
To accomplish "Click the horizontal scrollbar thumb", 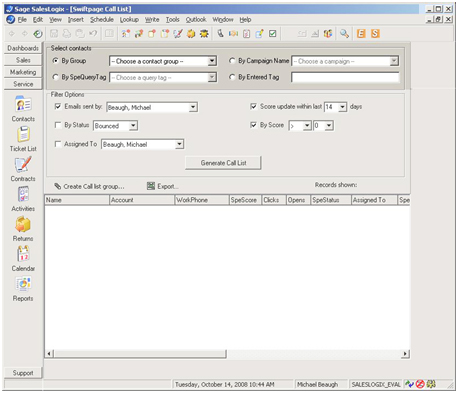I will [x=140, y=354].
